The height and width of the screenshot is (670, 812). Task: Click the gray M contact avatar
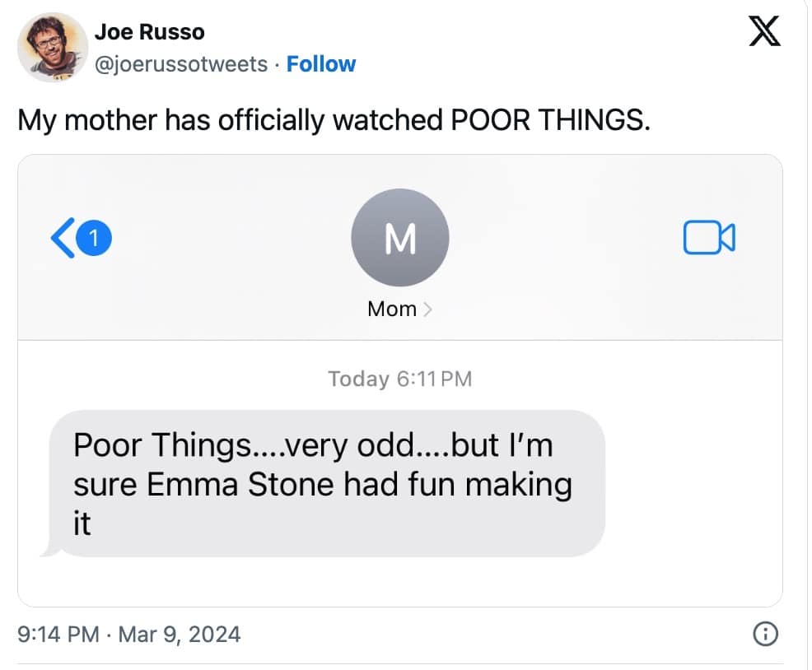[400, 238]
